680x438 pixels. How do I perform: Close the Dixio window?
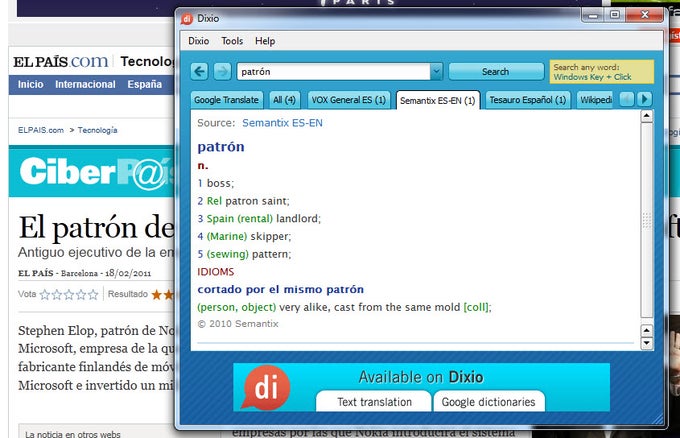coord(644,15)
